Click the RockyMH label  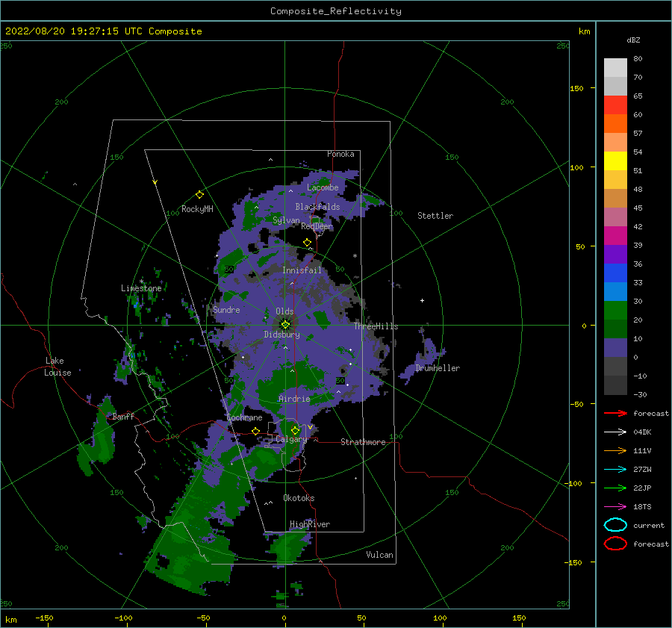(x=197, y=209)
